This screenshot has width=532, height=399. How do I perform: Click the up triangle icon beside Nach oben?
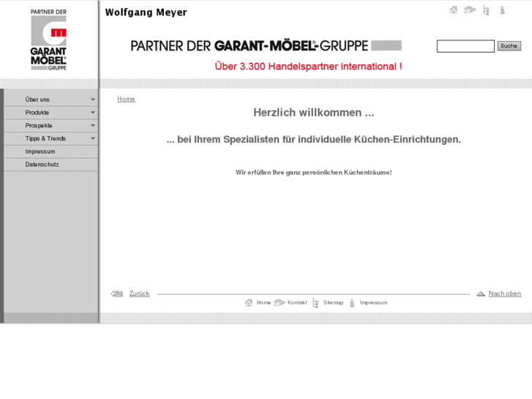coord(481,294)
